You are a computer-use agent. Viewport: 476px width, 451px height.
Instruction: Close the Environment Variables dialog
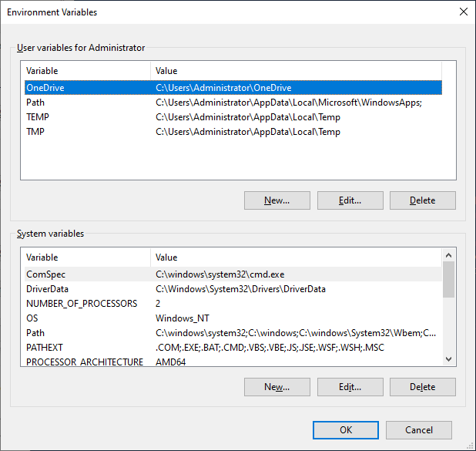pyautogui.click(x=463, y=12)
